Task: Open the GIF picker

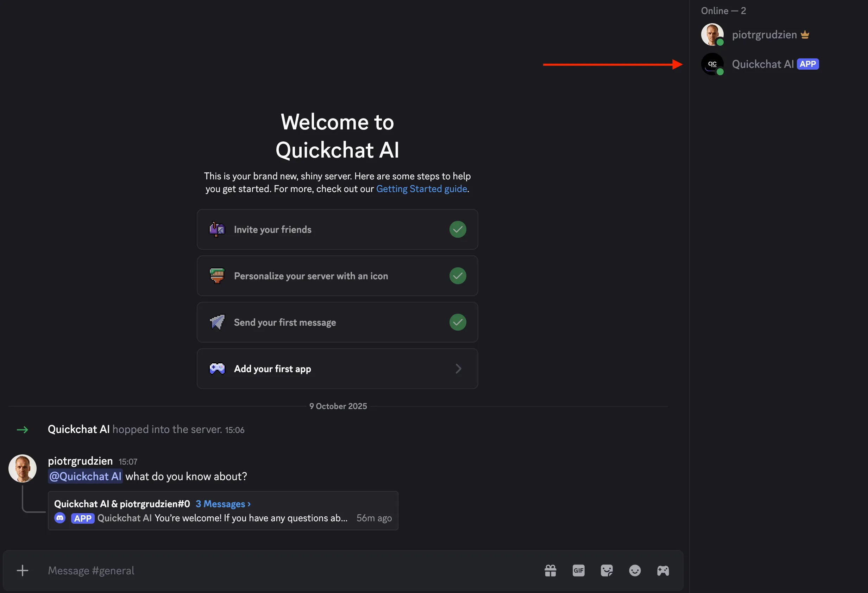Action: pyautogui.click(x=579, y=570)
